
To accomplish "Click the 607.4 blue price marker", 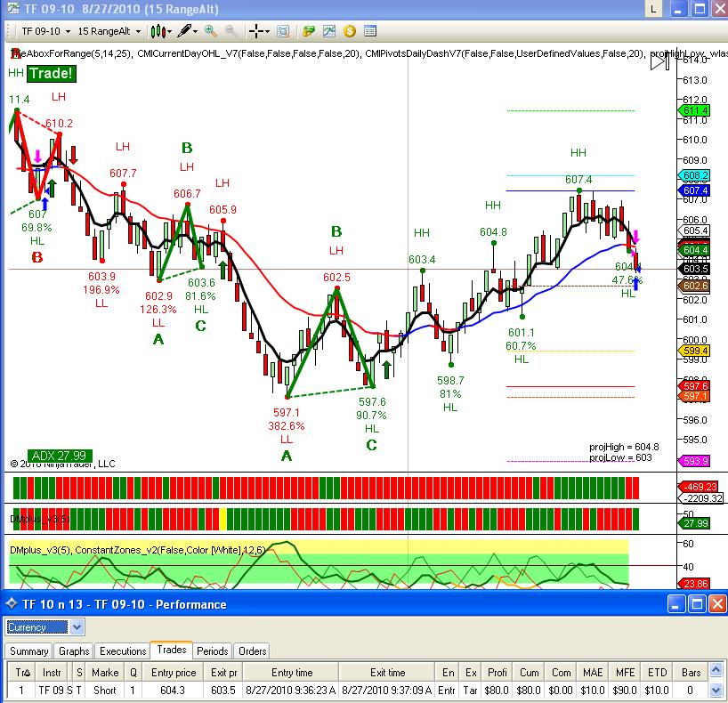I will pyautogui.click(x=694, y=190).
